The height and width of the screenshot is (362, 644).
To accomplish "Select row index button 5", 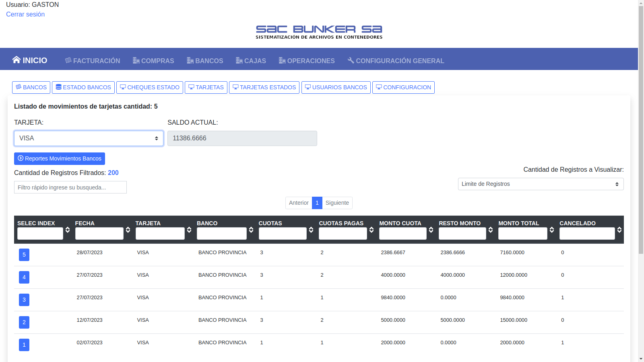I will coord(24,255).
